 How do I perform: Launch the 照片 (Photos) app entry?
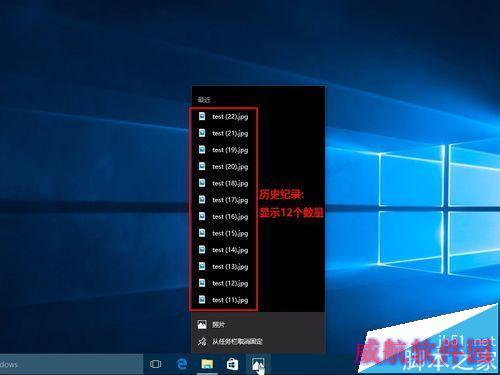point(258,324)
